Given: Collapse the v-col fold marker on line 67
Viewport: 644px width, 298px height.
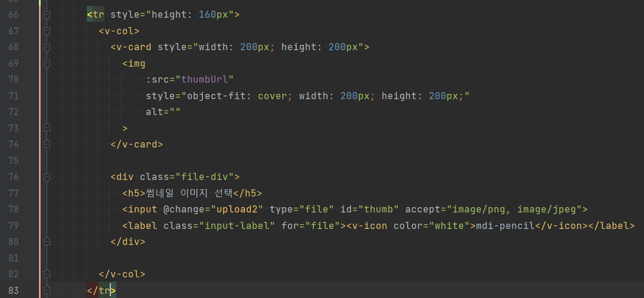Looking at the screenshot, I should click(x=47, y=31).
